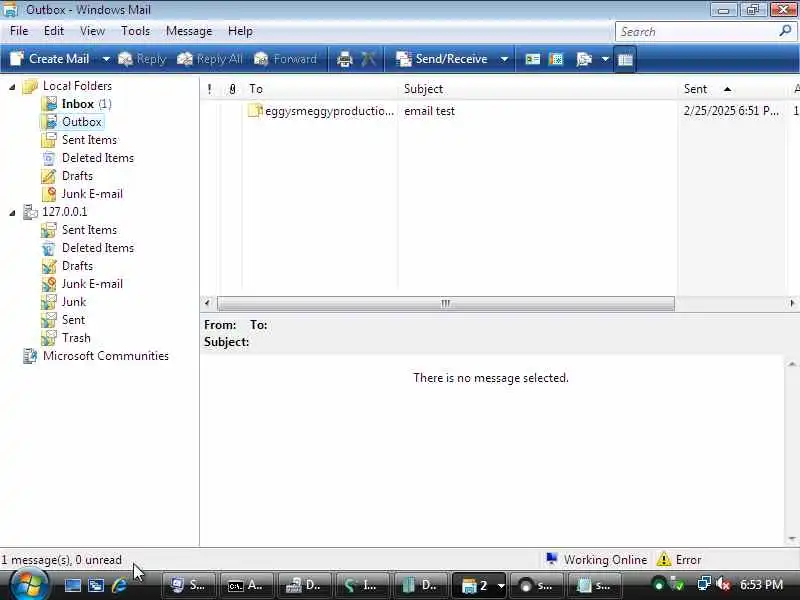
Task: Click the message list scroll right arrow
Action: pos(792,303)
